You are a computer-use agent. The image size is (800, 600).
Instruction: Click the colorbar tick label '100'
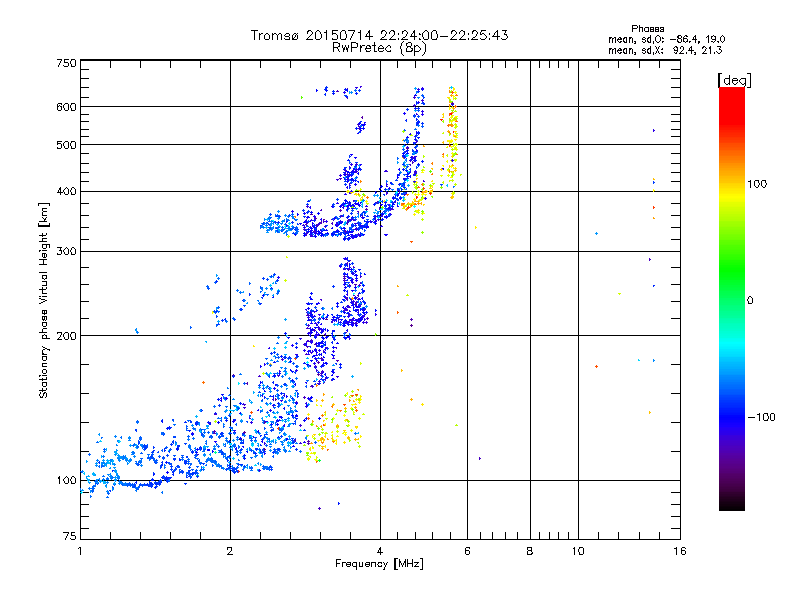pos(757,184)
